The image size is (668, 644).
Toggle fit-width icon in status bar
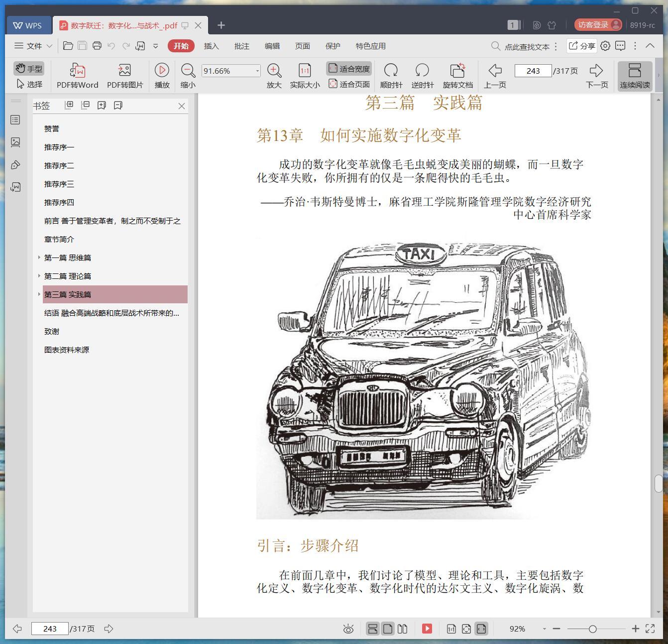(x=481, y=629)
